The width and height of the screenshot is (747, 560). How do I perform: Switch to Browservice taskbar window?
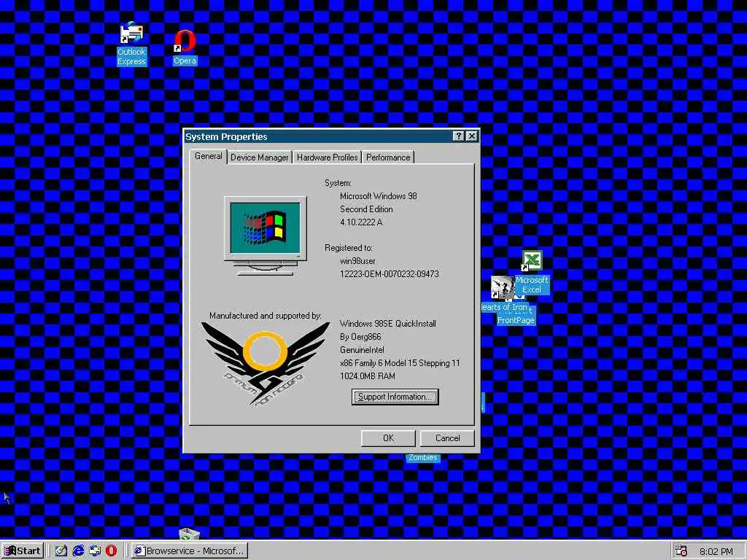coord(189,551)
